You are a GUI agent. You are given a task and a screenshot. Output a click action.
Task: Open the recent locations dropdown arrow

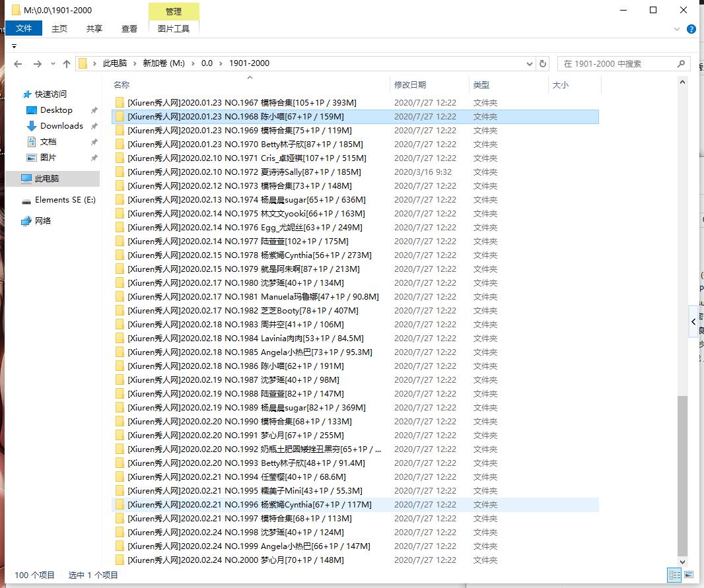53,64
